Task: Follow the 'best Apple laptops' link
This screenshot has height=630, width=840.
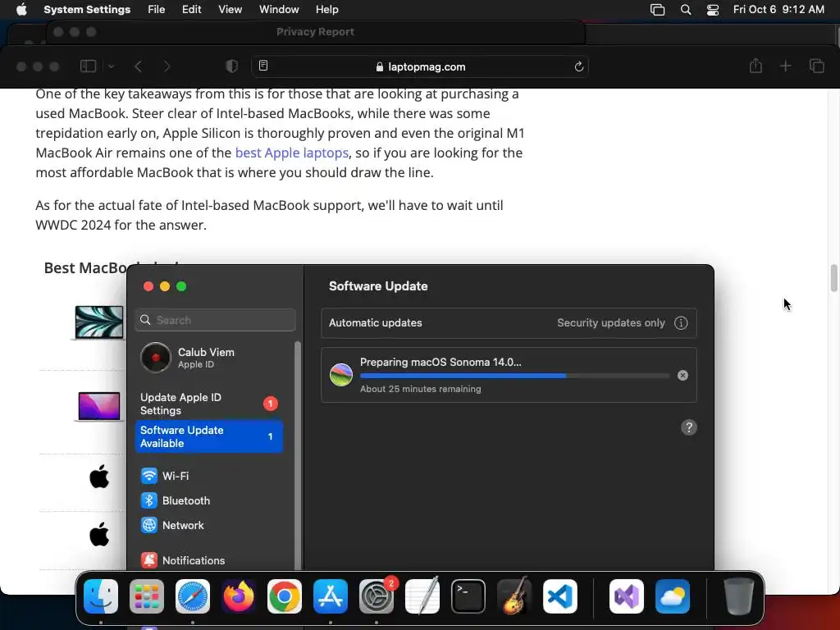Action: tap(292, 153)
